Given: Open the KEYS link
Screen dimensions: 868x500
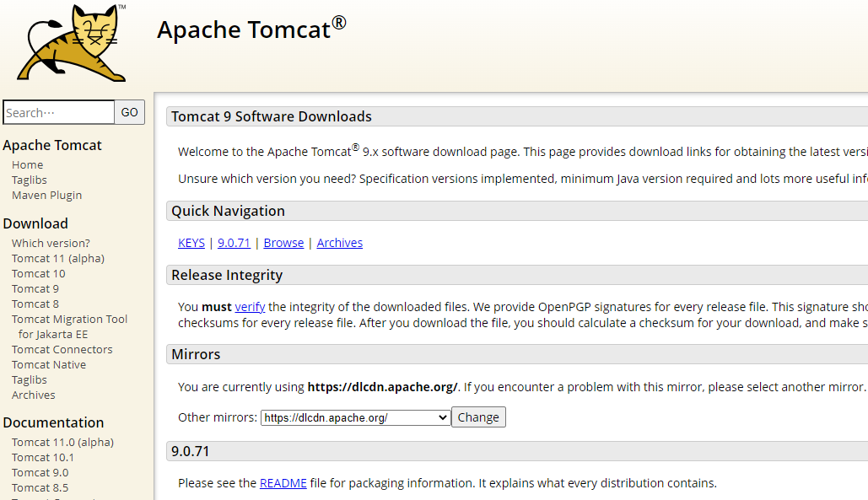Looking at the screenshot, I should pos(191,242).
